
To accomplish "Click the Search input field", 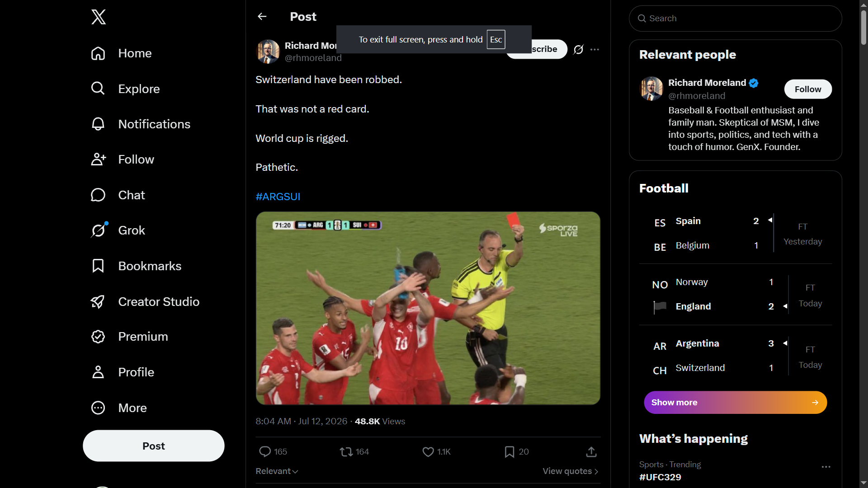I will (x=735, y=19).
